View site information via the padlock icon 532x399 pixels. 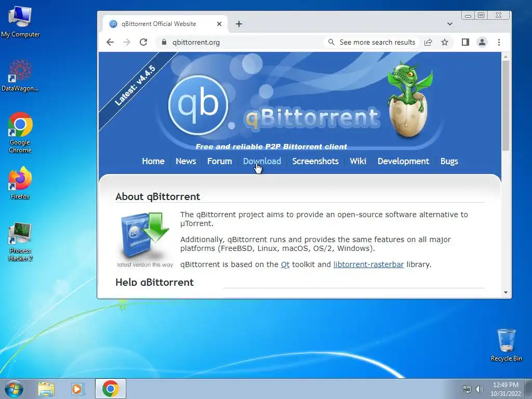pos(164,42)
